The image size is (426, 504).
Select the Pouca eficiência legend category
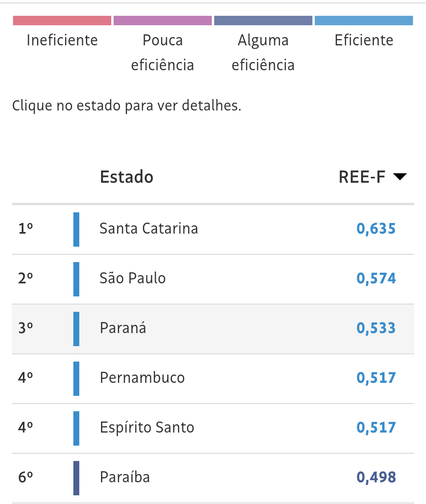tap(163, 52)
